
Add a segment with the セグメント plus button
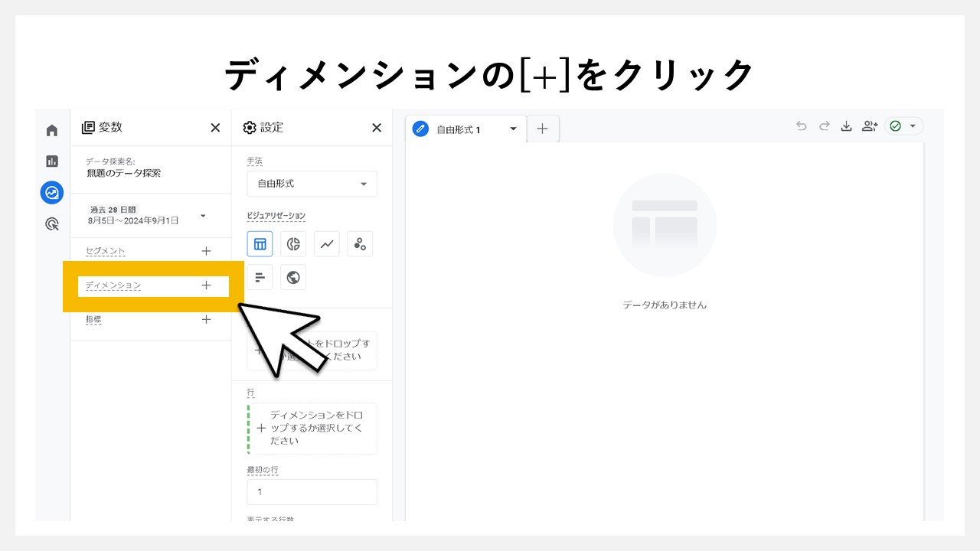(206, 250)
